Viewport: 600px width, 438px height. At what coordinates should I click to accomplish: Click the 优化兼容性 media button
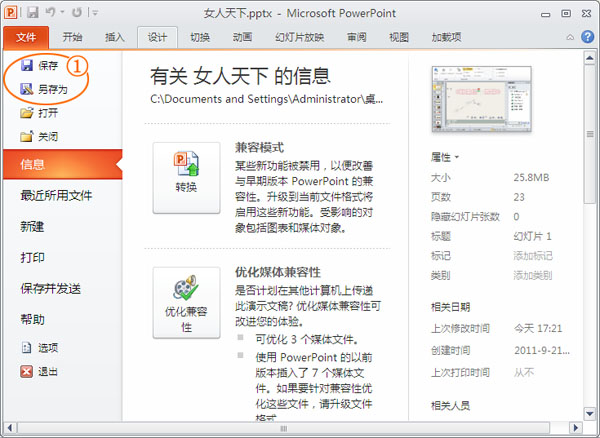[x=186, y=303]
